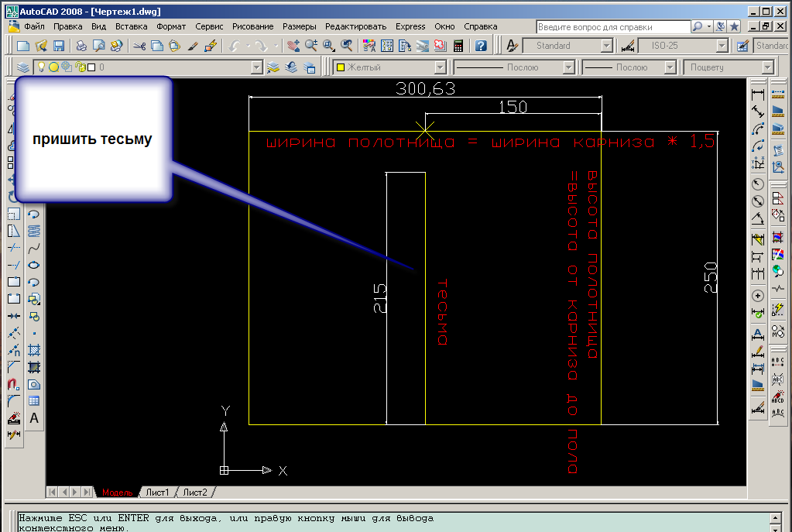Open the ISO-25 dimension style dropdown
The image size is (792, 532).
pyautogui.click(x=722, y=46)
